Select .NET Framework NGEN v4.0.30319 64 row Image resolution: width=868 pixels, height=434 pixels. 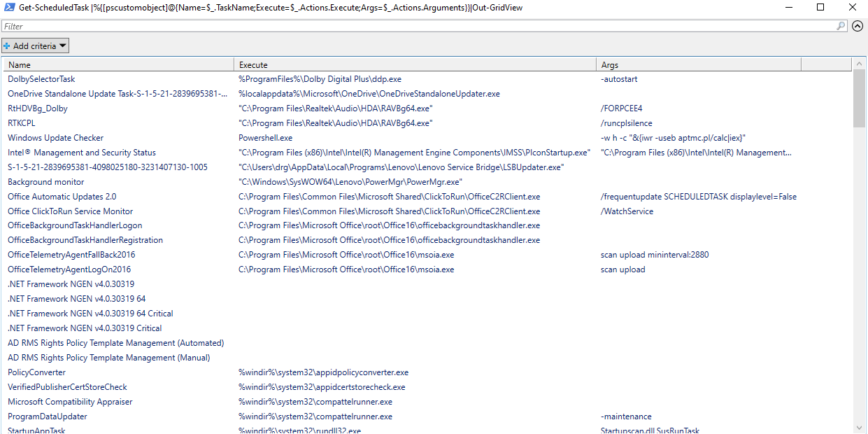pos(428,299)
